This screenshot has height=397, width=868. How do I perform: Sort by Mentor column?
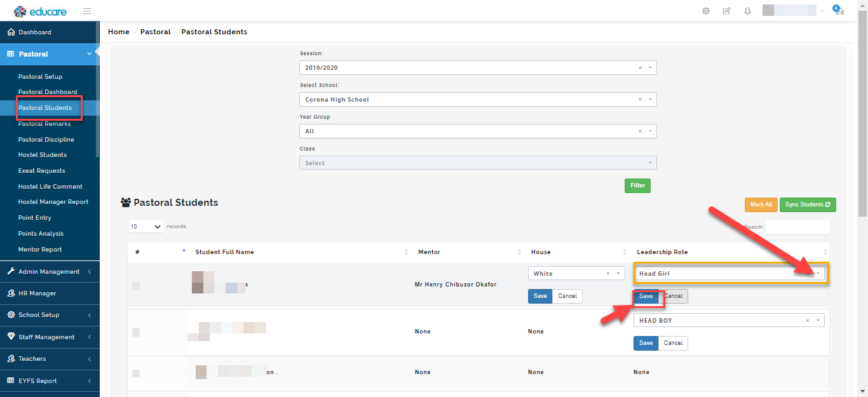tap(467, 252)
